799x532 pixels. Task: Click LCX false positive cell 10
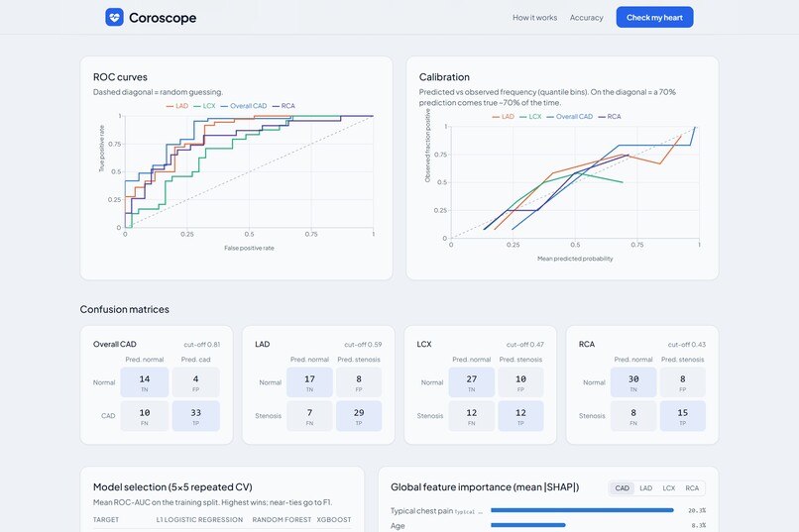pos(520,382)
